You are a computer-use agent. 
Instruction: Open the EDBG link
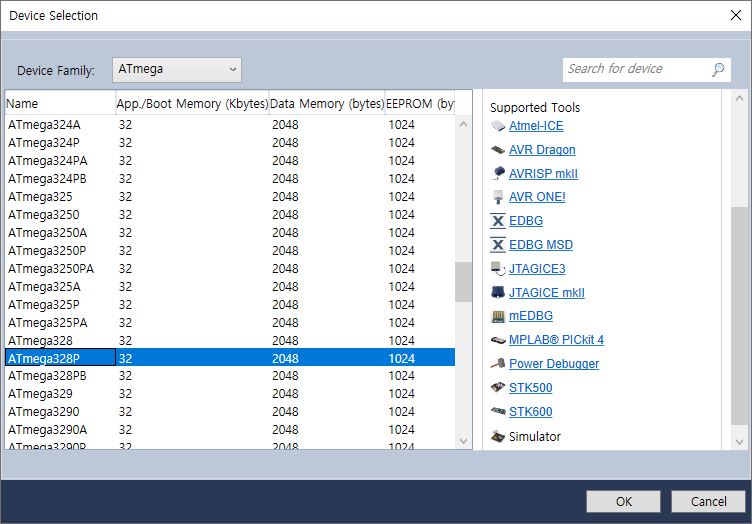[526, 221]
